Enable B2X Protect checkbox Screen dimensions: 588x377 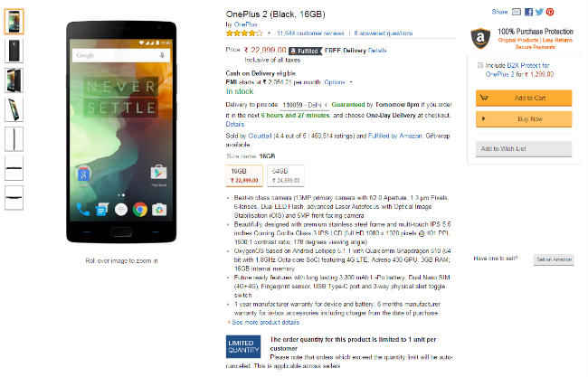click(x=479, y=65)
